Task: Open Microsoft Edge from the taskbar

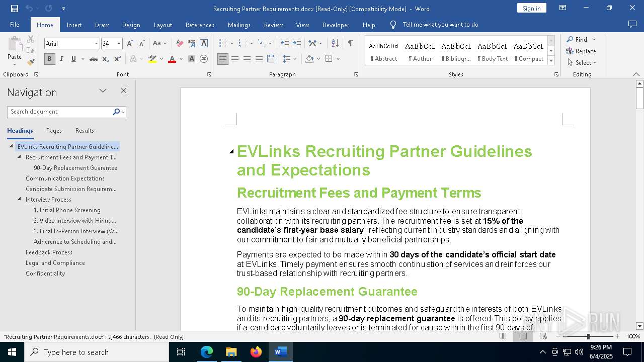Action: pyautogui.click(x=207, y=352)
